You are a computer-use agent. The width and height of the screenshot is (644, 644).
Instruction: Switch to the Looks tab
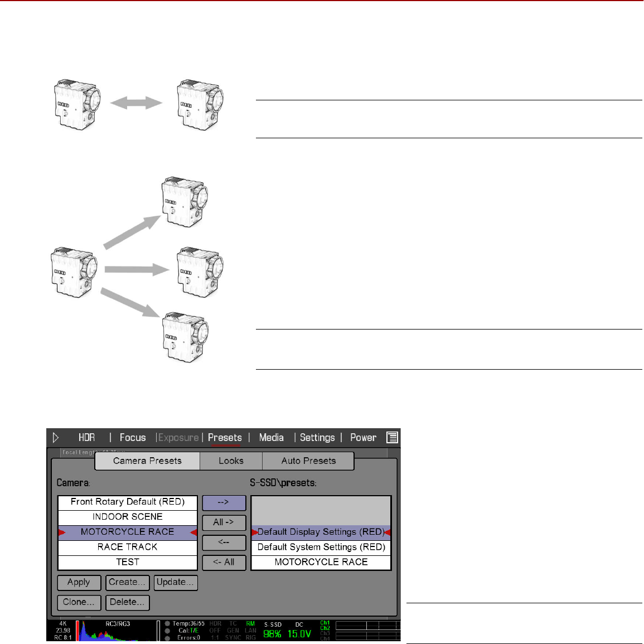[x=231, y=461]
